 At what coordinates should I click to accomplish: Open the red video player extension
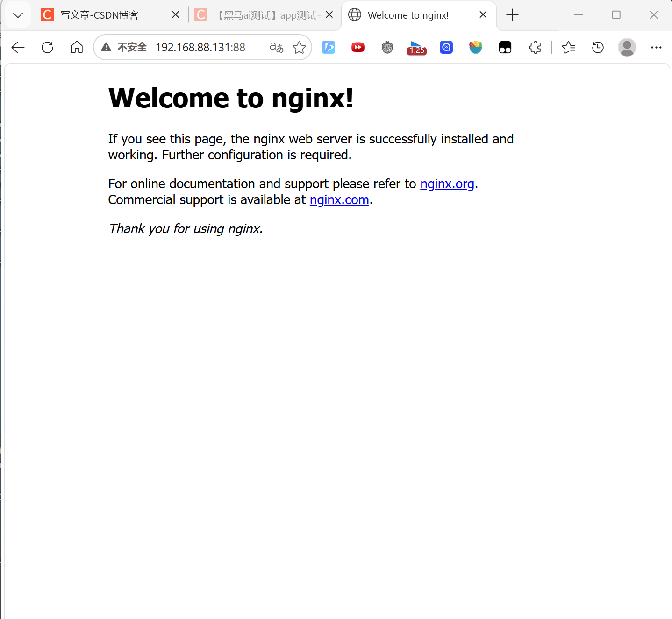click(358, 47)
